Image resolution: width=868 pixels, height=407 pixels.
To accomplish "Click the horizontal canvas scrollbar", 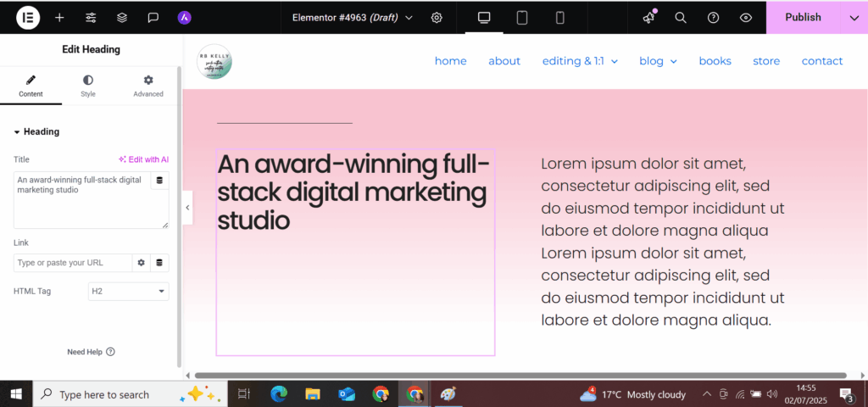I will [x=520, y=376].
